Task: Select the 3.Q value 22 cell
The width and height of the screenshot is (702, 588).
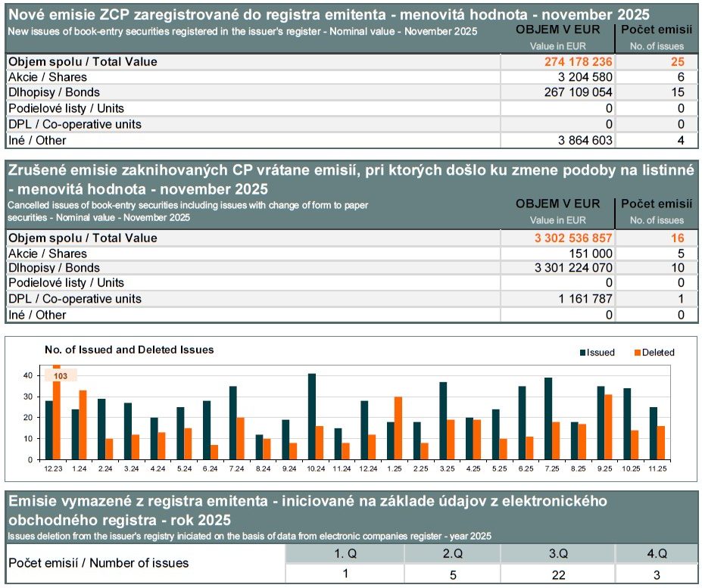Action: coord(558,574)
